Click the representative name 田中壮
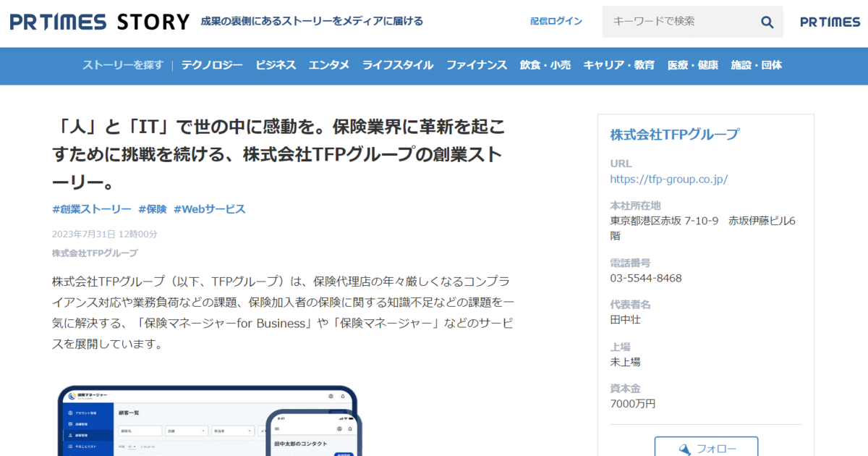The image size is (868, 456). pos(626,319)
